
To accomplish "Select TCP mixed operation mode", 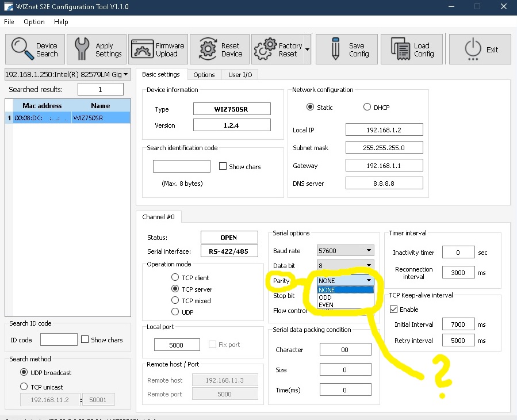I will click(x=175, y=300).
